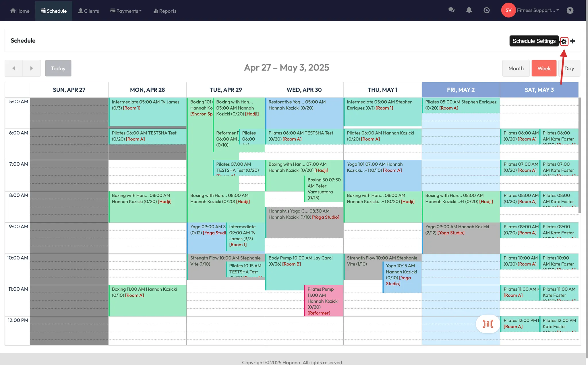Click the clock history icon
The image size is (588, 365).
click(x=486, y=10)
